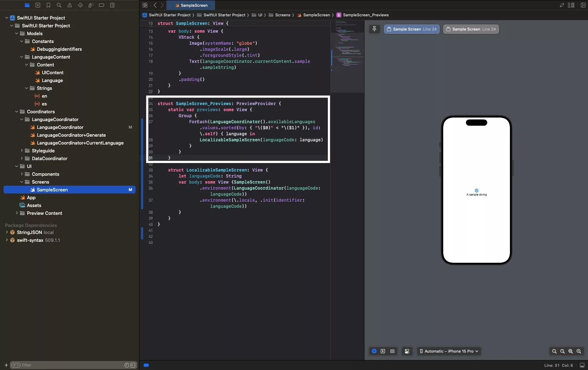Click the related items grid icon
This screenshot has height=370, width=588.
point(145,5)
